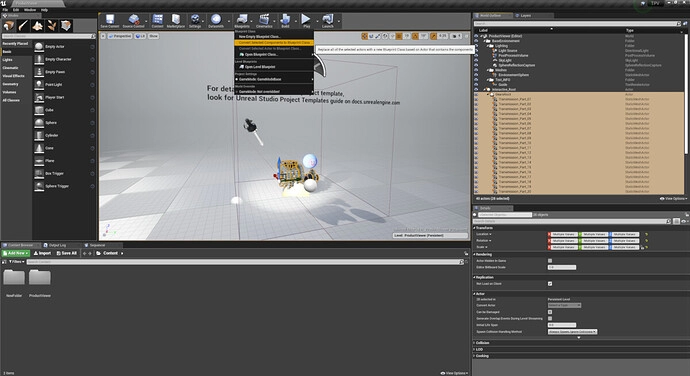Toggle visibility eye for Light Source

[x=476, y=51]
